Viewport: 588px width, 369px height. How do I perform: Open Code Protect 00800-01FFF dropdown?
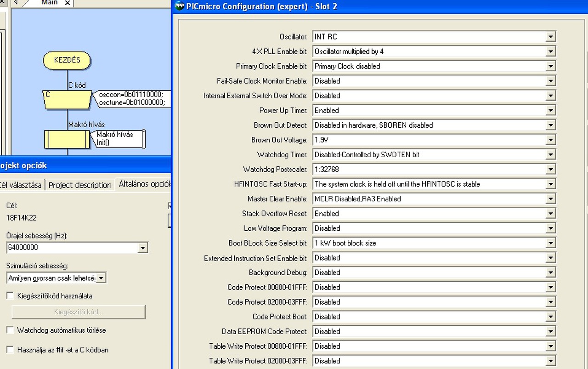coord(551,287)
